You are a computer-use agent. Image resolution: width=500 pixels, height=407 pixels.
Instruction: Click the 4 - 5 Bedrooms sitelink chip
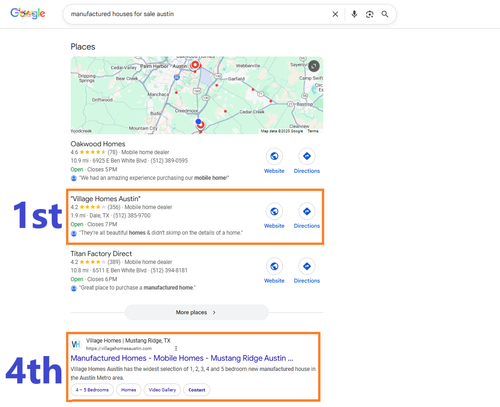[92, 390]
